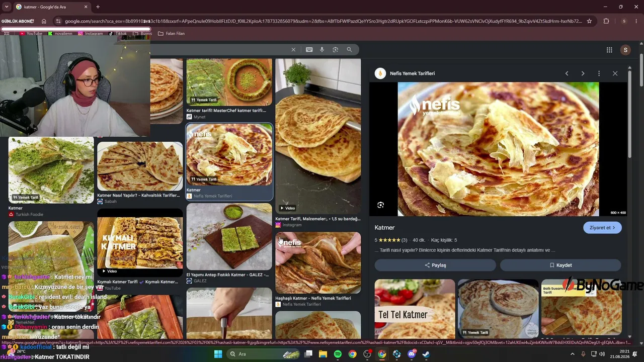Open Steam from the taskbar
The width and height of the screenshot is (644, 362).
[426, 354]
